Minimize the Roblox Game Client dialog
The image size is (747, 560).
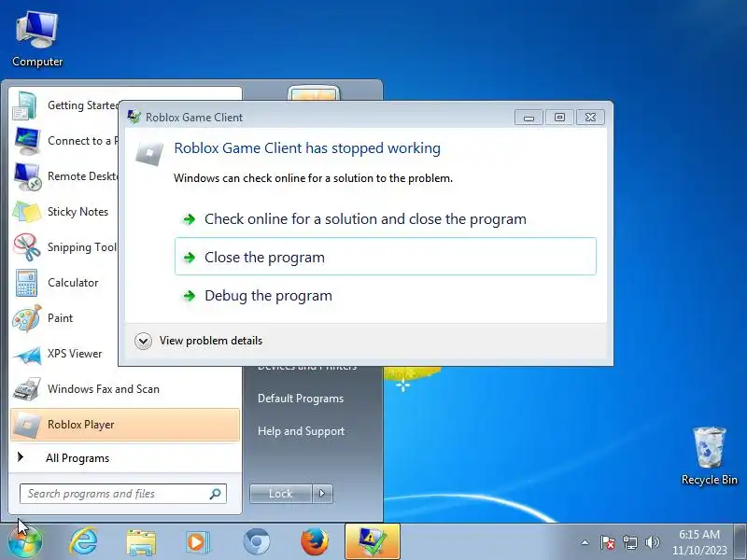[529, 118]
